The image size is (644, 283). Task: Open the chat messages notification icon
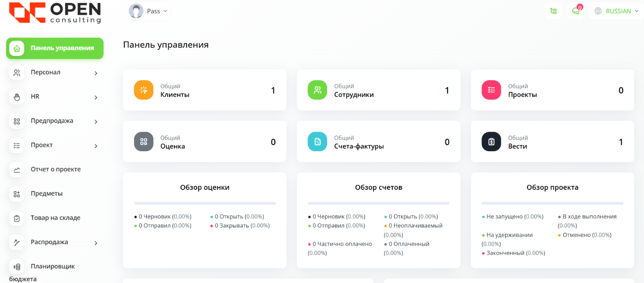576,11
